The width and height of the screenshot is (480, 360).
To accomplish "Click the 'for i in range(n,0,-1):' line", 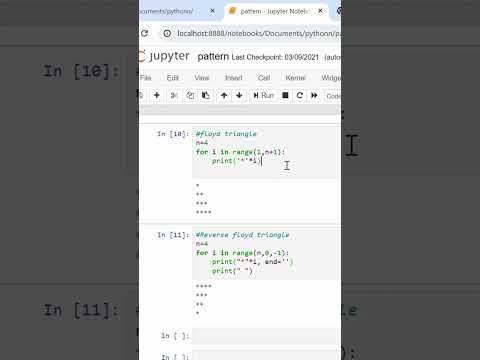I will pos(242,253).
